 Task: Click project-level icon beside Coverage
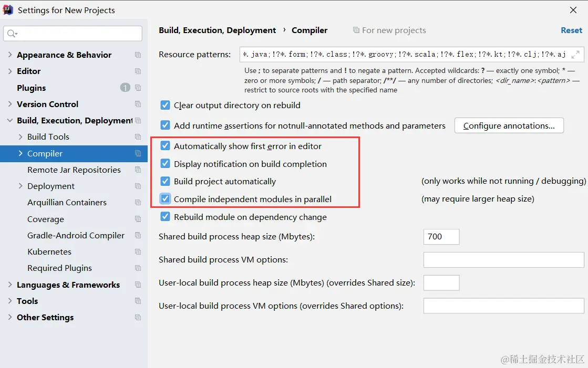pyautogui.click(x=138, y=219)
